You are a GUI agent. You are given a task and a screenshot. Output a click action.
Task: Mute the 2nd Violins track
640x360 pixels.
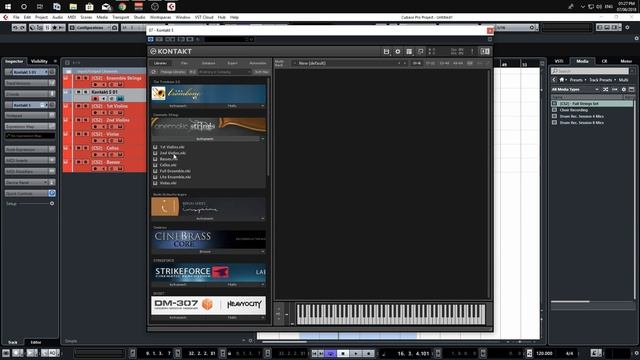(x=78, y=120)
